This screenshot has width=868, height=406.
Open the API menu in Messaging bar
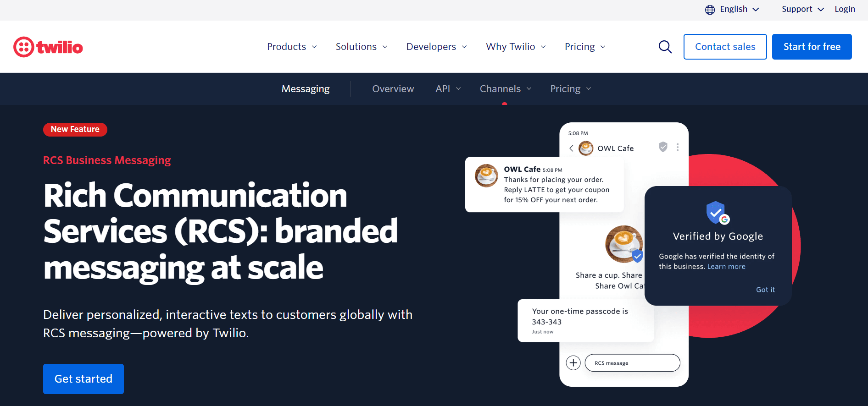[x=448, y=89]
